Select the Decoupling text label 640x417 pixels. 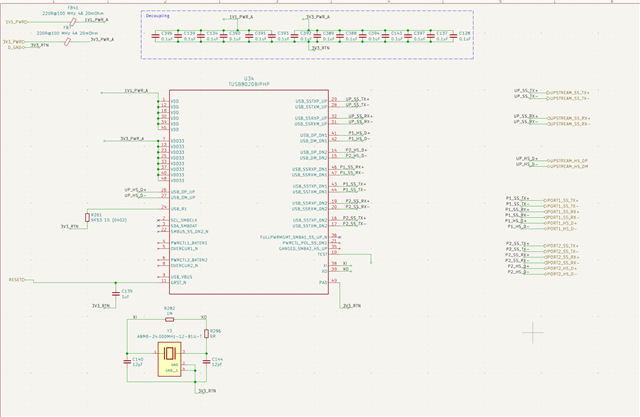(x=158, y=16)
